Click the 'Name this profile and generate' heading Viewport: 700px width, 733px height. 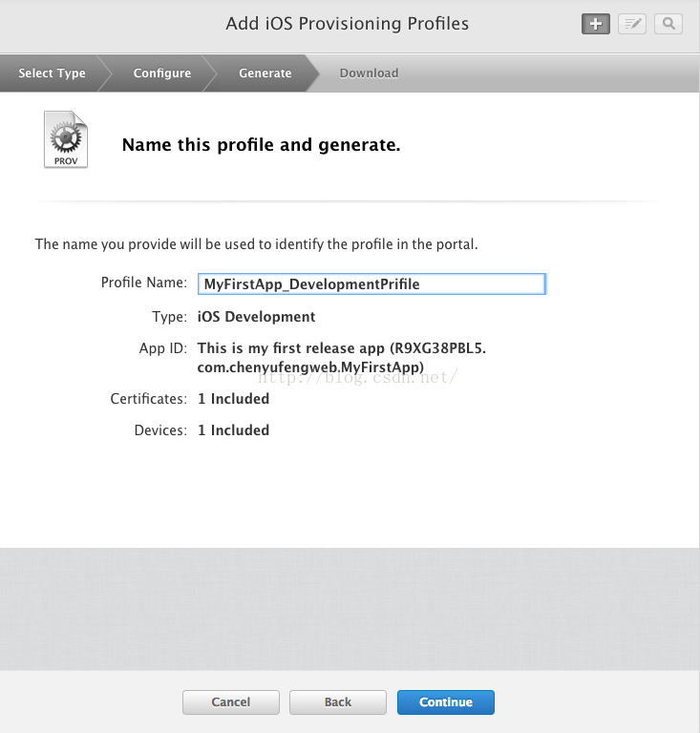(x=261, y=145)
